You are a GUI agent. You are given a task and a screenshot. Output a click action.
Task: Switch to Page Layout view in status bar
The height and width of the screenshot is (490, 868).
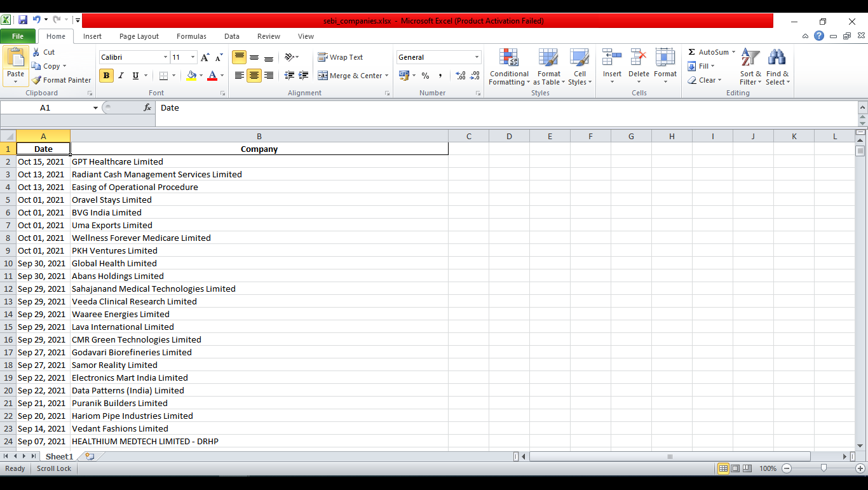point(735,468)
